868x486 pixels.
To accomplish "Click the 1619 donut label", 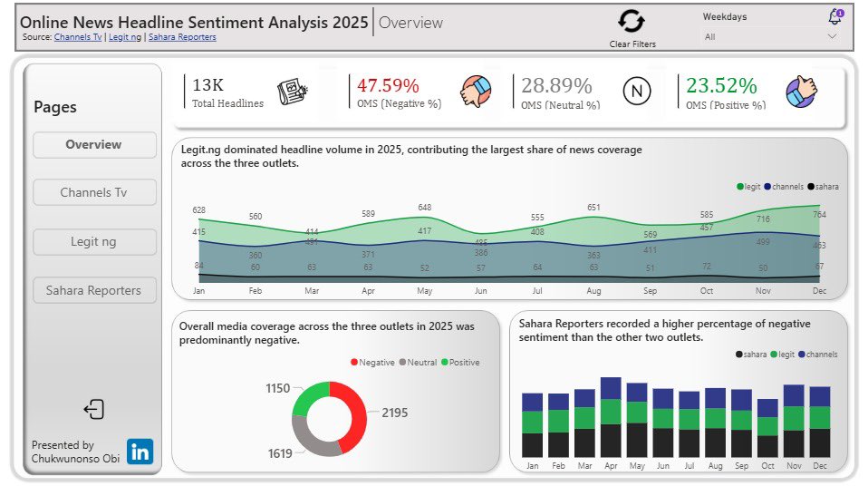I will click(280, 454).
